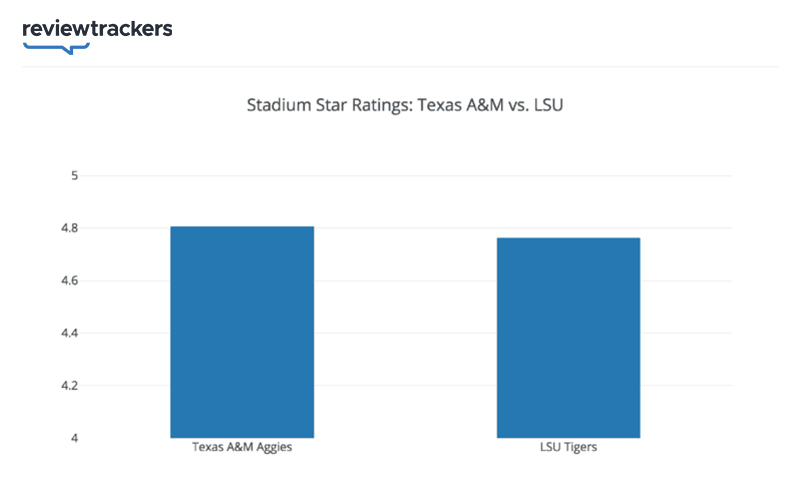This screenshot has width=800, height=501.
Task: Click the Texas A&M Aggies axis label
Action: tap(241, 448)
